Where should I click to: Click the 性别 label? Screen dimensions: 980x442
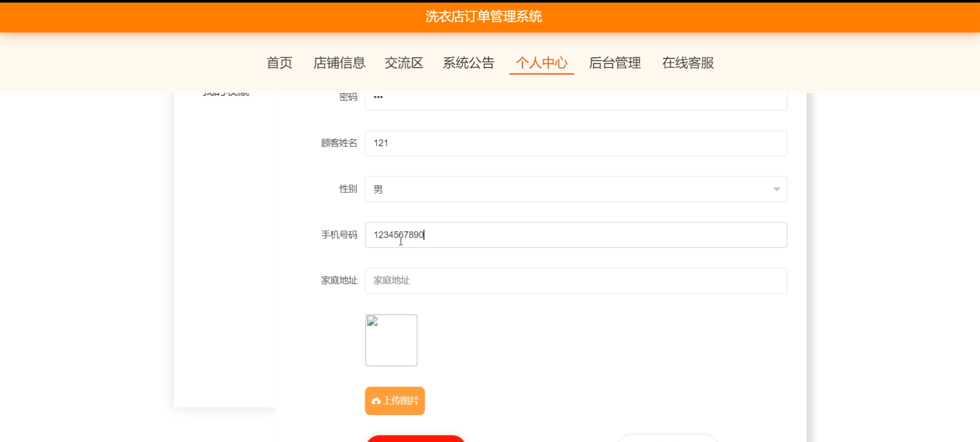coord(348,189)
